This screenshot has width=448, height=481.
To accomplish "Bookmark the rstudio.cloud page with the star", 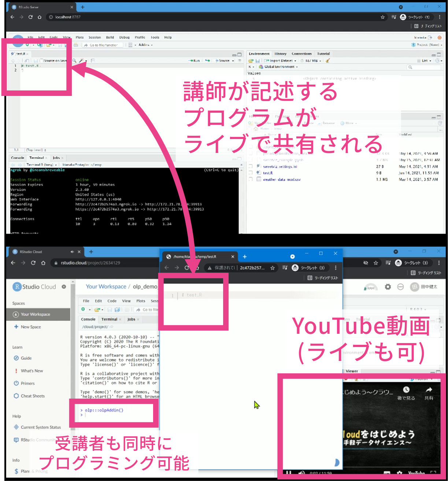I will pos(375,263).
